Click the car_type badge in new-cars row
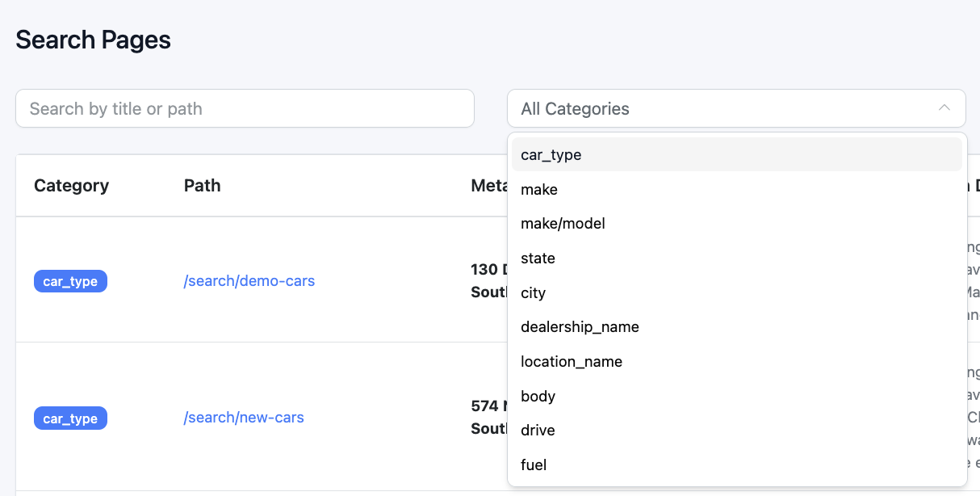This screenshot has width=980, height=496. click(70, 418)
